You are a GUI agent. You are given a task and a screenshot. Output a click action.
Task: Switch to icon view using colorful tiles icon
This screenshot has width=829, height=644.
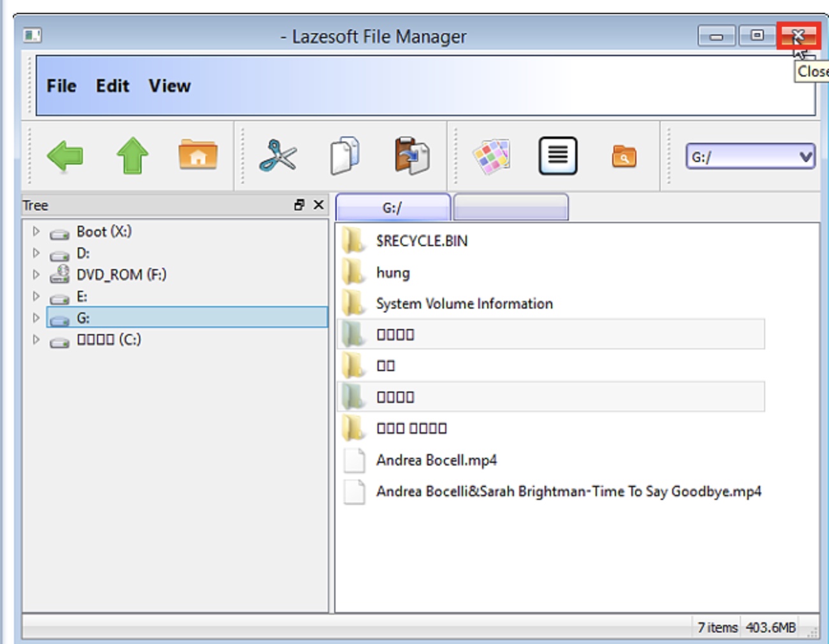tap(491, 156)
